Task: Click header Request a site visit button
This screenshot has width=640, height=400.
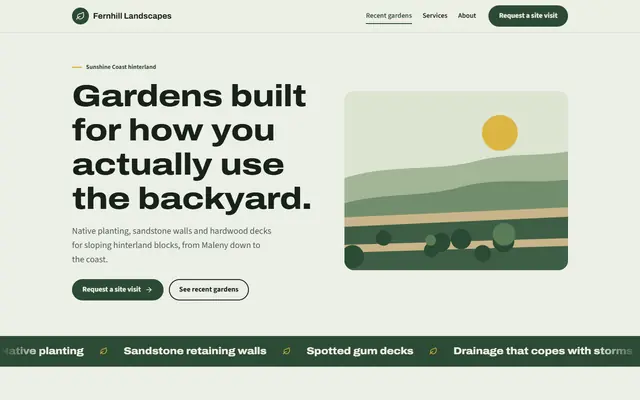Action: point(528,16)
